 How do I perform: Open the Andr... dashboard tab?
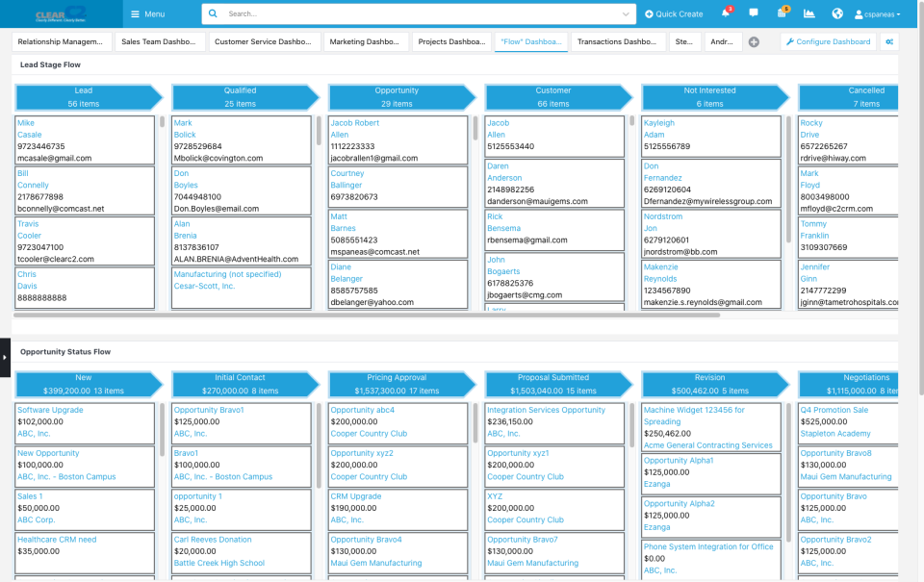click(722, 41)
